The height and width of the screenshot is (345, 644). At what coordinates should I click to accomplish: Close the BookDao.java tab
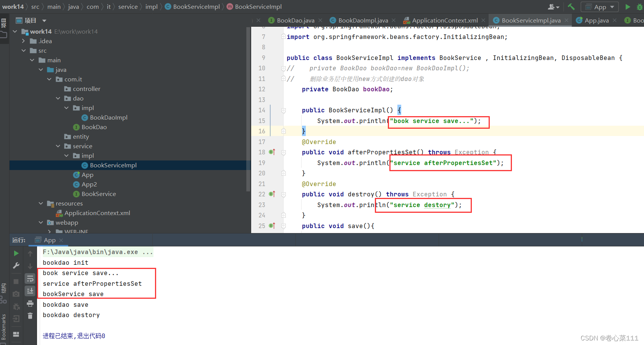pos(320,20)
